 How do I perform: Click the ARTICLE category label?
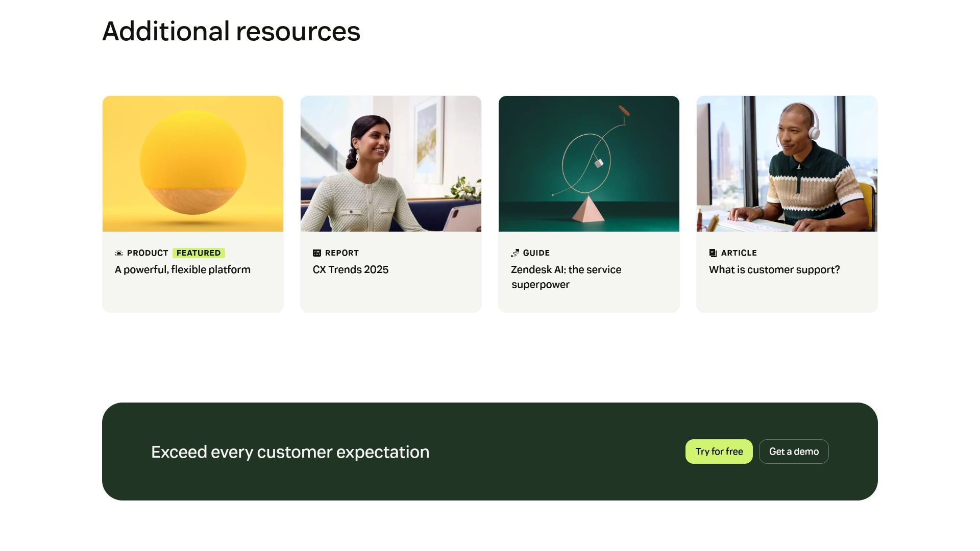click(x=739, y=253)
